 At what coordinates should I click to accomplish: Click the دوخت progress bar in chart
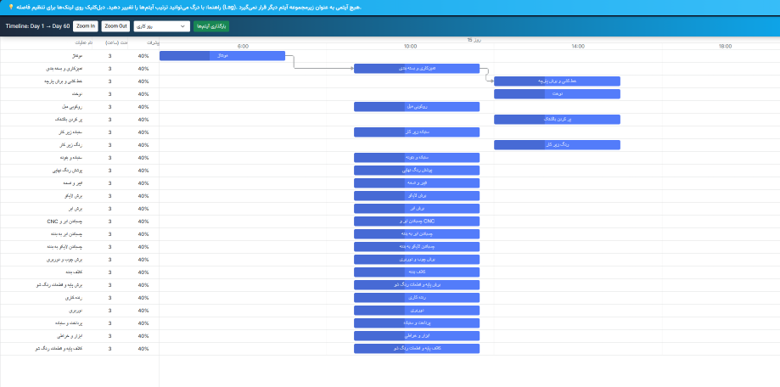pos(557,94)
